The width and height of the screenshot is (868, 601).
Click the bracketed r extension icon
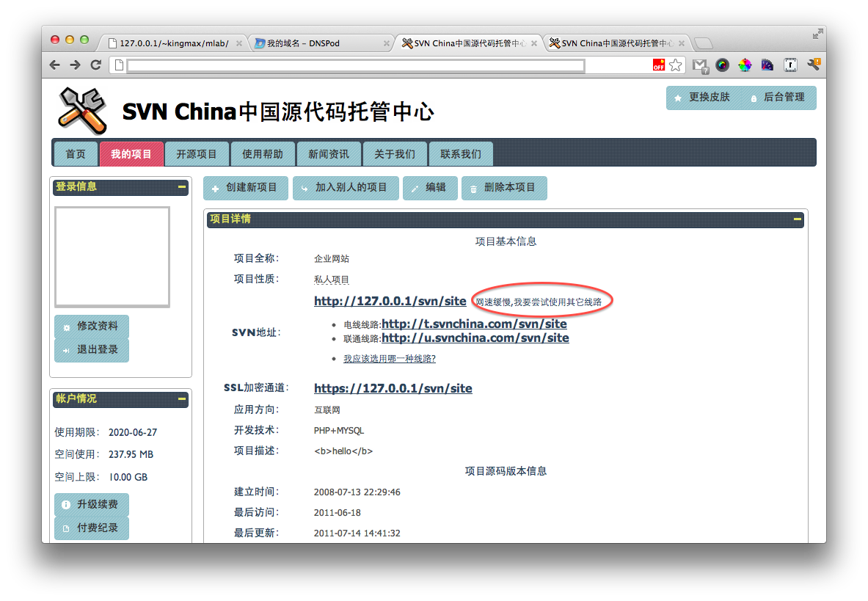pyautogui.click(x=790, y=65)
